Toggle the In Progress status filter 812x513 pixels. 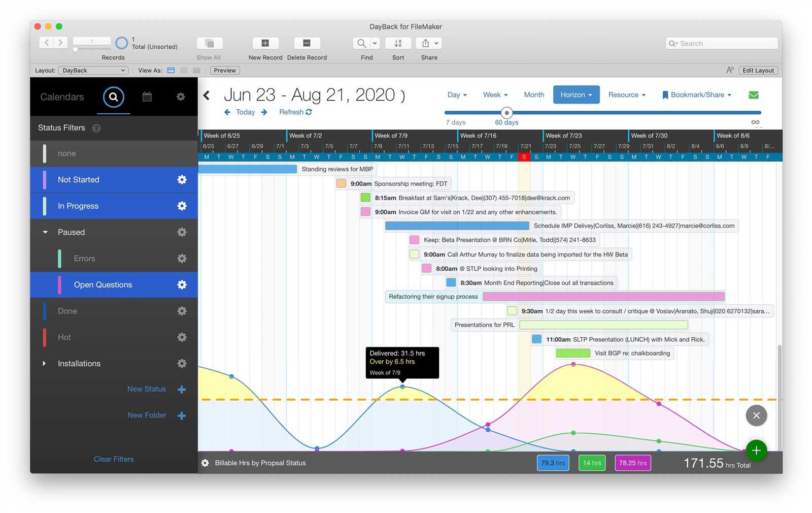pos(114,206)
